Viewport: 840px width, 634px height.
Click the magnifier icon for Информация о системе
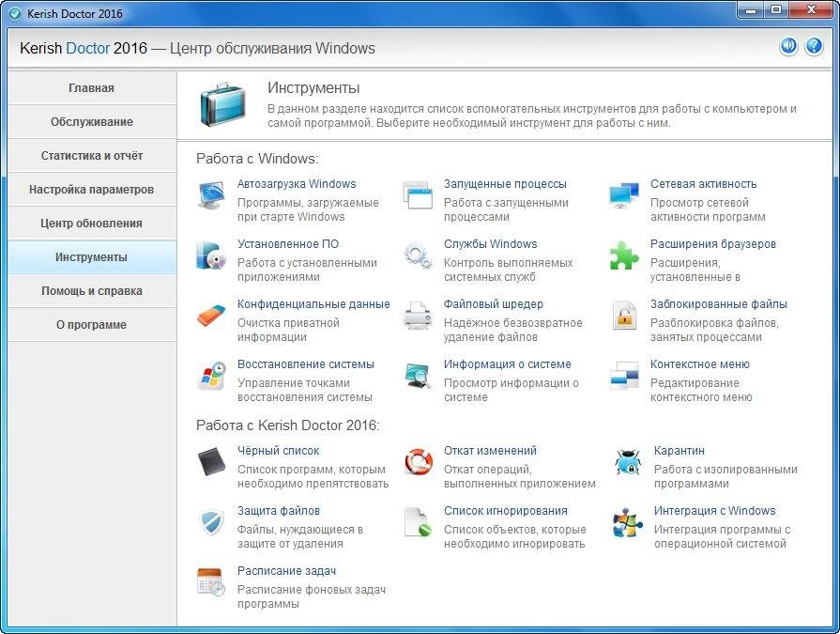[x=418, y=376]
